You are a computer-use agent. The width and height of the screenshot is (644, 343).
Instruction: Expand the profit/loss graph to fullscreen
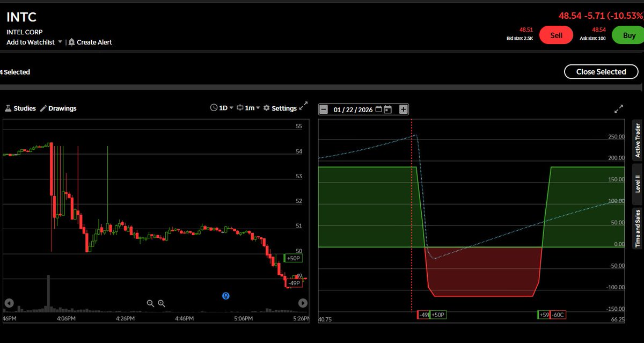(619, 109)
